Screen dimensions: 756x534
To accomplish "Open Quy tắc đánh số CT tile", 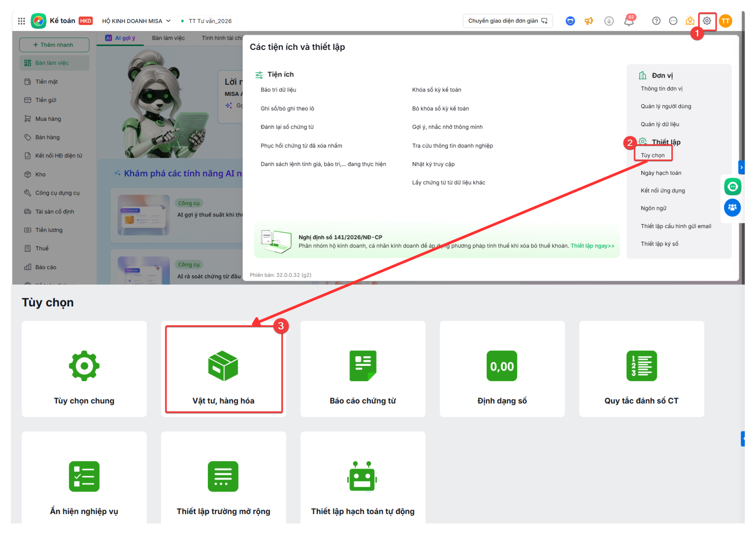I will point(641,369).
